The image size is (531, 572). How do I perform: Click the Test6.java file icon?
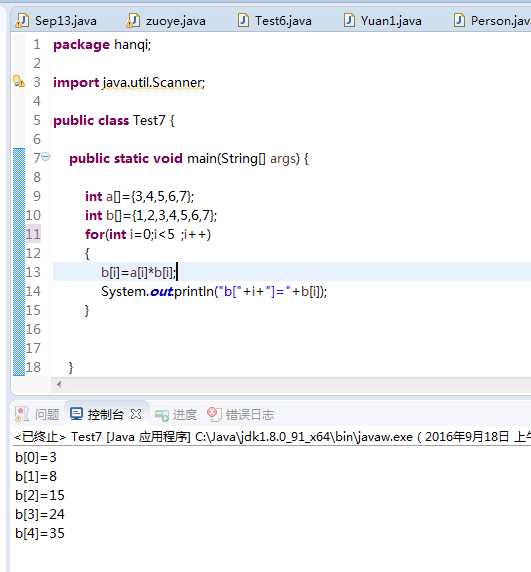(243, 20)
